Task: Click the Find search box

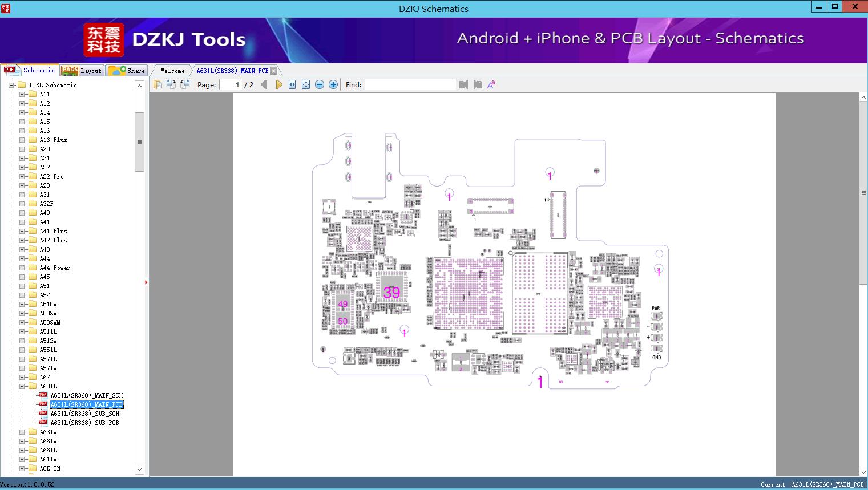Action: coord(410,84)
